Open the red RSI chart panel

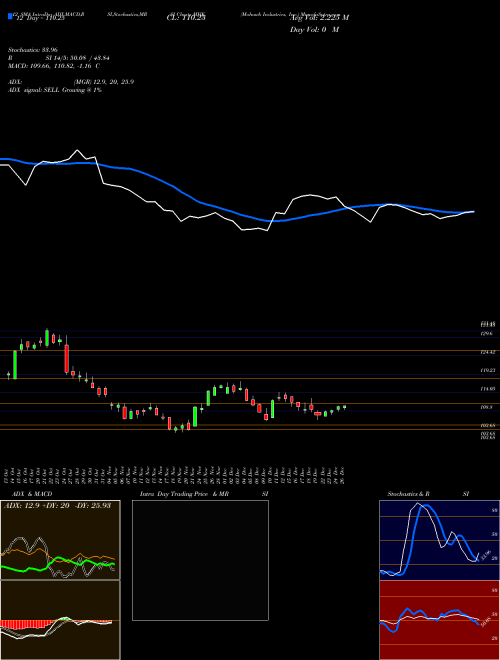[x=439, y=620]
